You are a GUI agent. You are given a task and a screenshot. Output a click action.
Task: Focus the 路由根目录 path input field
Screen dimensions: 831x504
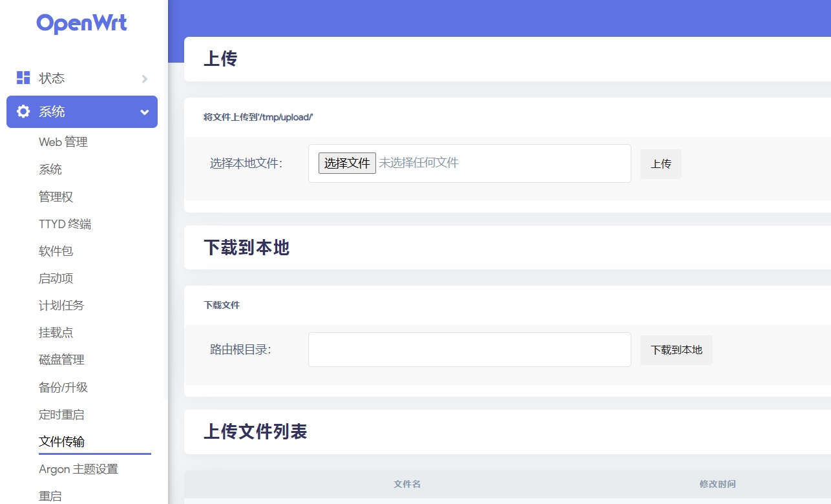[x=469, y=350]
